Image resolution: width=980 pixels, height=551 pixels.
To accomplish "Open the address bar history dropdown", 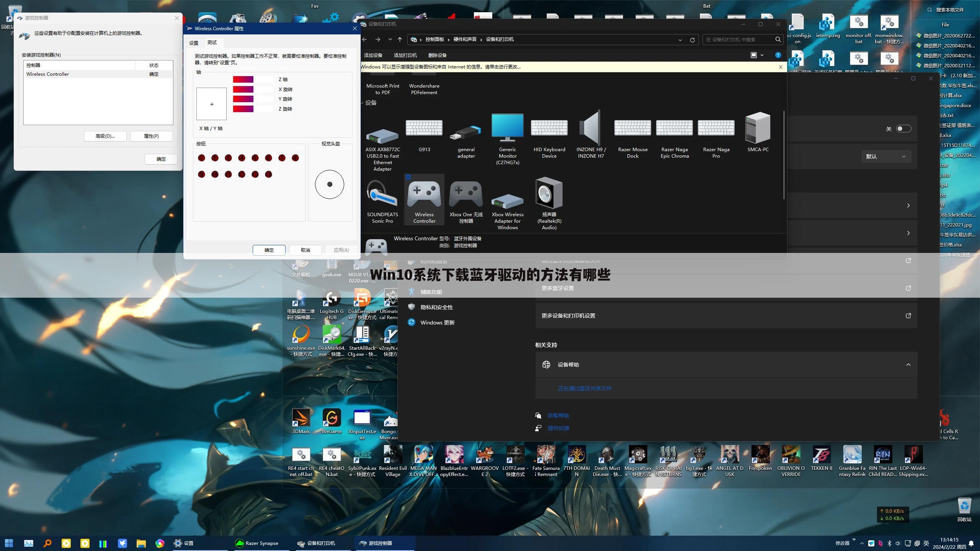I will (680, 40).
